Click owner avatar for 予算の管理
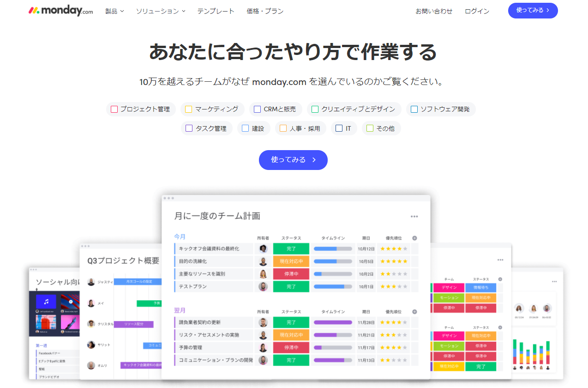 263,347
